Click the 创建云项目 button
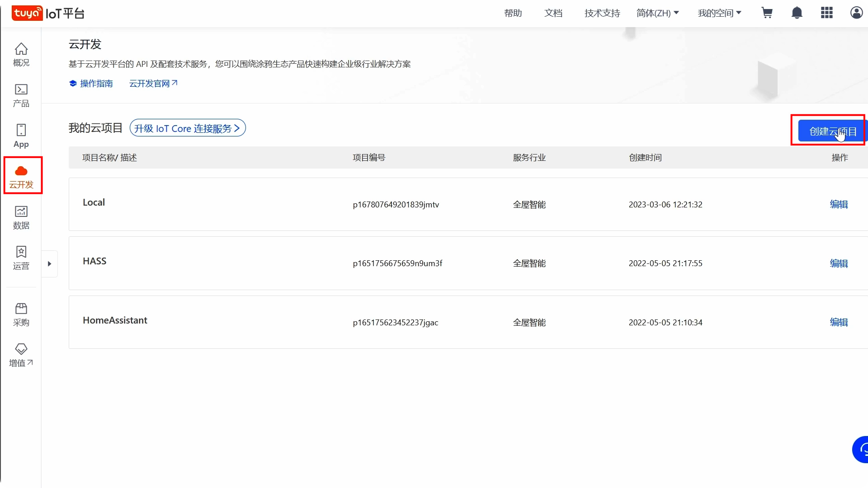Image resolution: width=868 pixels, height=488 pixels. (832, 131)
